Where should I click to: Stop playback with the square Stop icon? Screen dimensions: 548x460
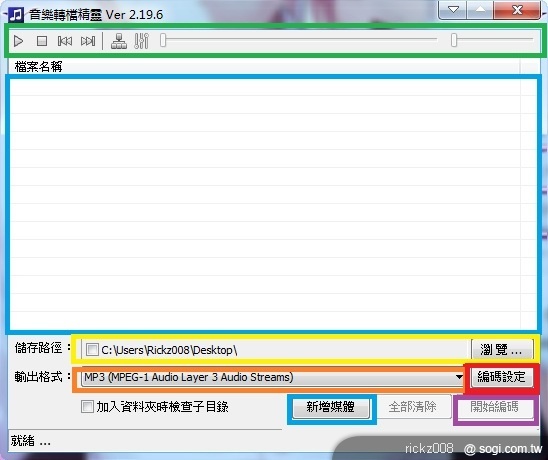pyautogui.click(x=42, y=41)
